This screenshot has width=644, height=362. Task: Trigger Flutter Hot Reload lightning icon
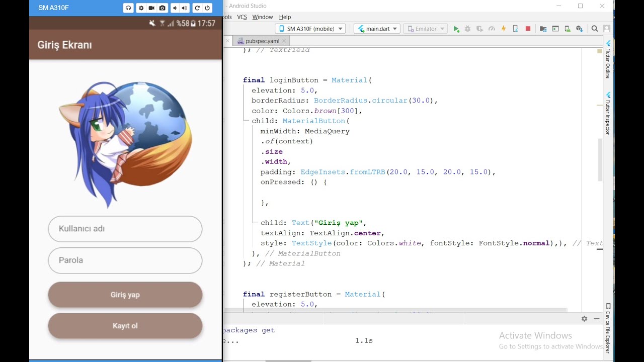click(504, 29)
